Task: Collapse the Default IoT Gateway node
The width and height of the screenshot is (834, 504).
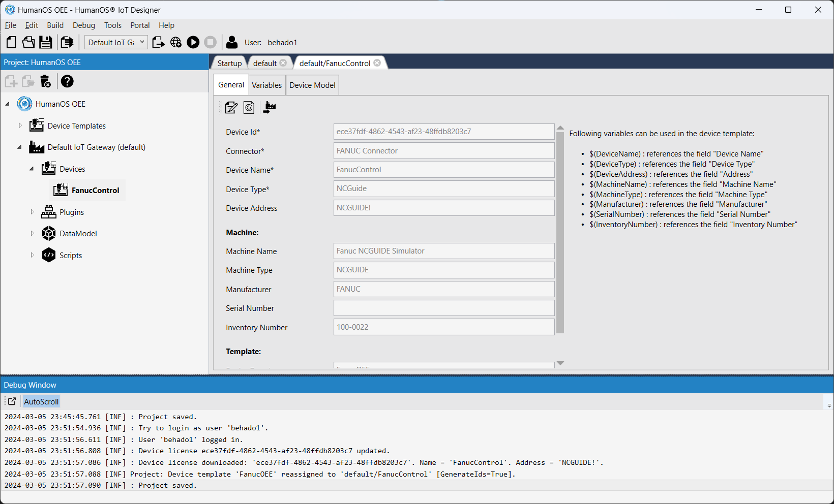Action: (19, 147)
